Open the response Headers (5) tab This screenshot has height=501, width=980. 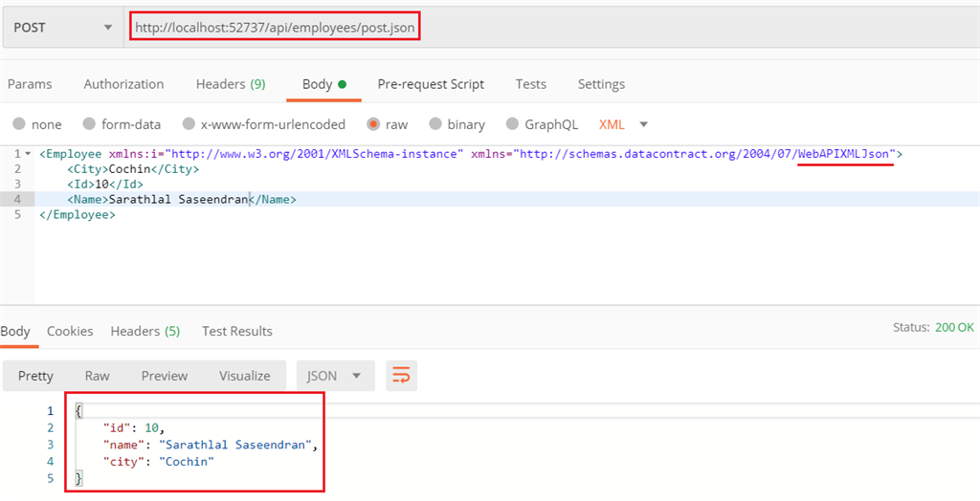click(145, 331)
